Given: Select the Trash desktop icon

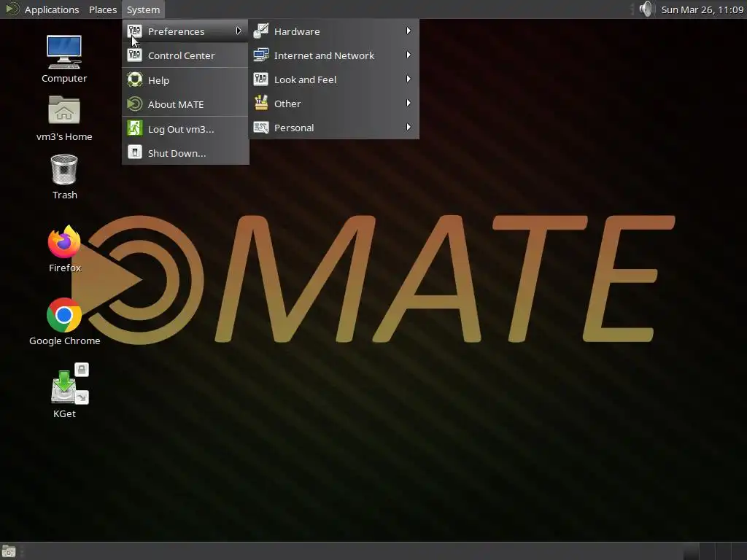Looking at the screenshot, I should [64, 169].
